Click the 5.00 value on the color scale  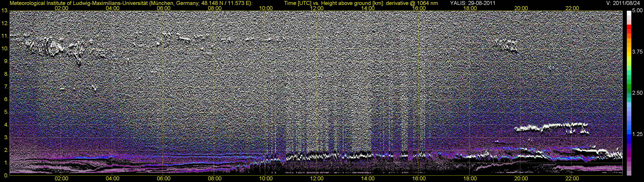(x=637, y=11)
